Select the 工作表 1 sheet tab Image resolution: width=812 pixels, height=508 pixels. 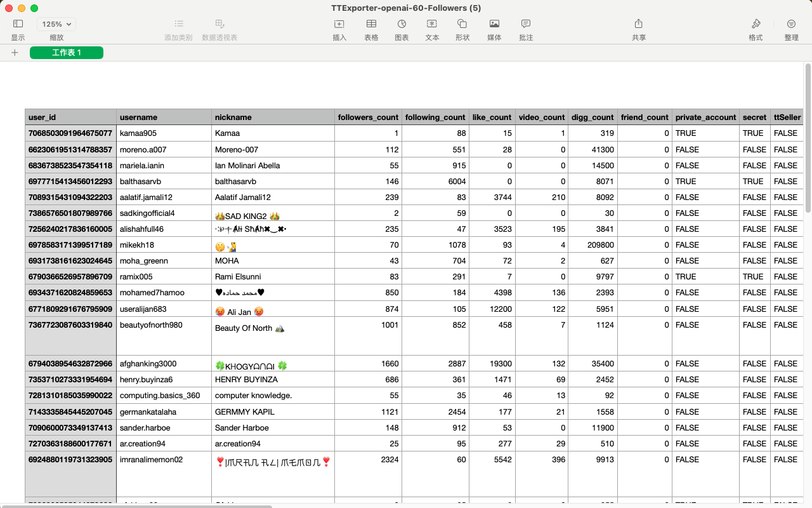click(x=67, y=53)
